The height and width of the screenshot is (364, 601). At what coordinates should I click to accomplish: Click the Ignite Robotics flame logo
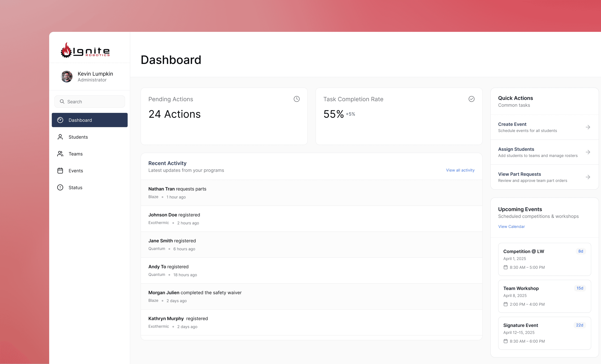[66, 50]
